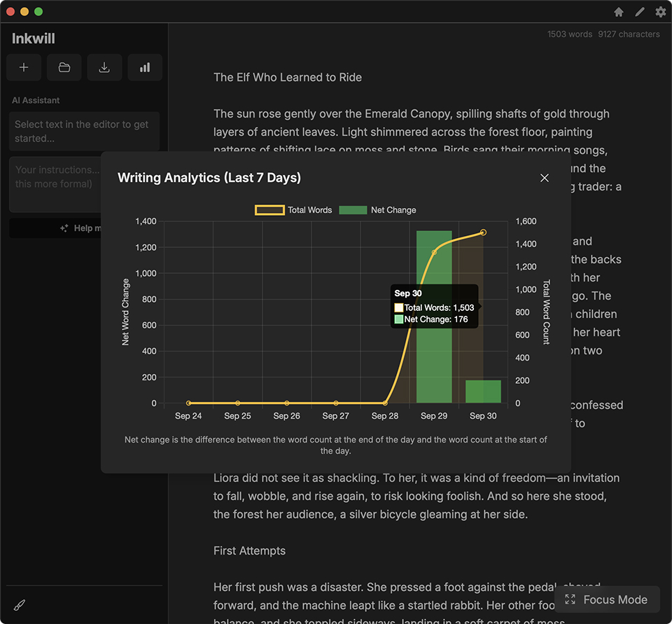Click the new document plus icon

pos(24,67)
